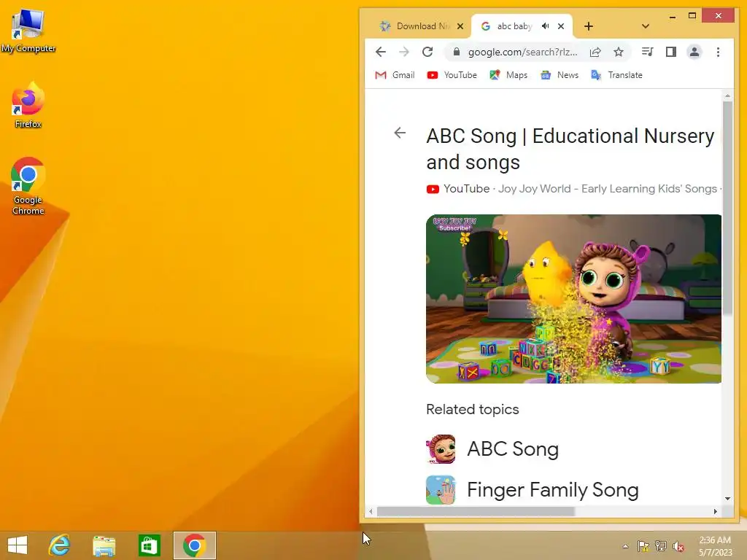This screenshot has width=747, height=560.
Task: Click Joy Joy World channel name
Action: point(608,189)
